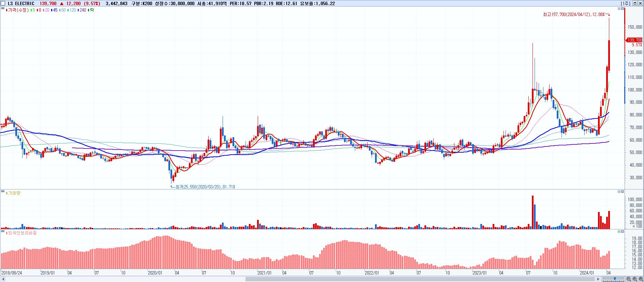Click the horizontal scrollbar right arrow
Viewport: 644px width, 282px height.
pyautogui.click(x=598, y=279)
